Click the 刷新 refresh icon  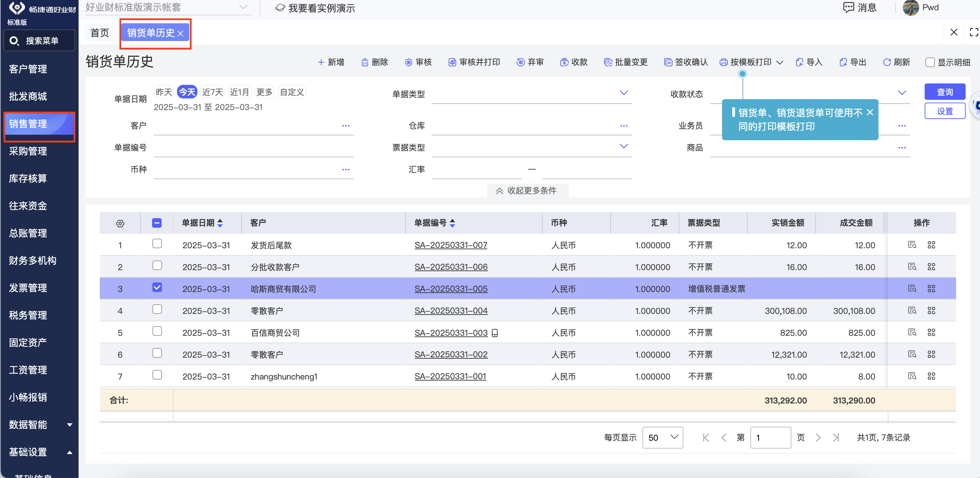[x=886, y=62]
